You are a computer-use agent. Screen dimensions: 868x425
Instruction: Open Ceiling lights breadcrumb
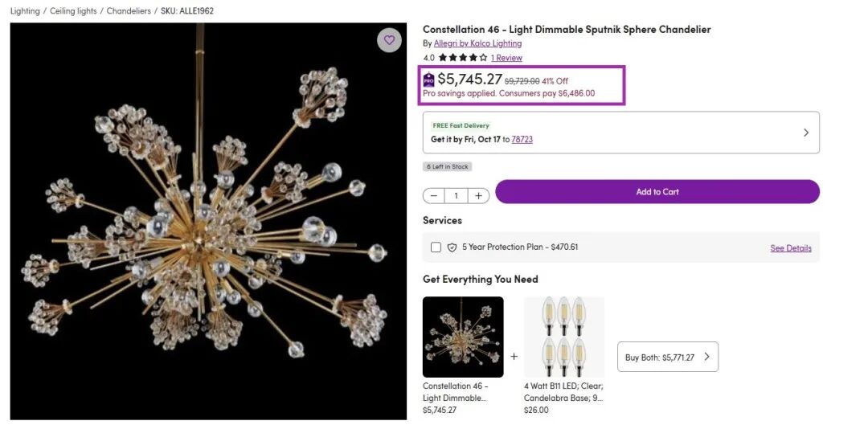[73, 11]
